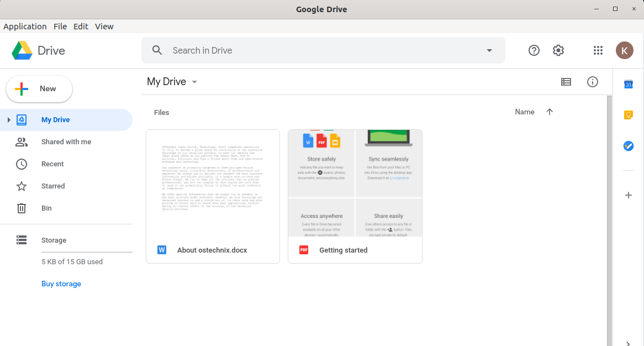Click into the Search in Drive field
This screenshot has height=346, width=644.
[323, 50]
